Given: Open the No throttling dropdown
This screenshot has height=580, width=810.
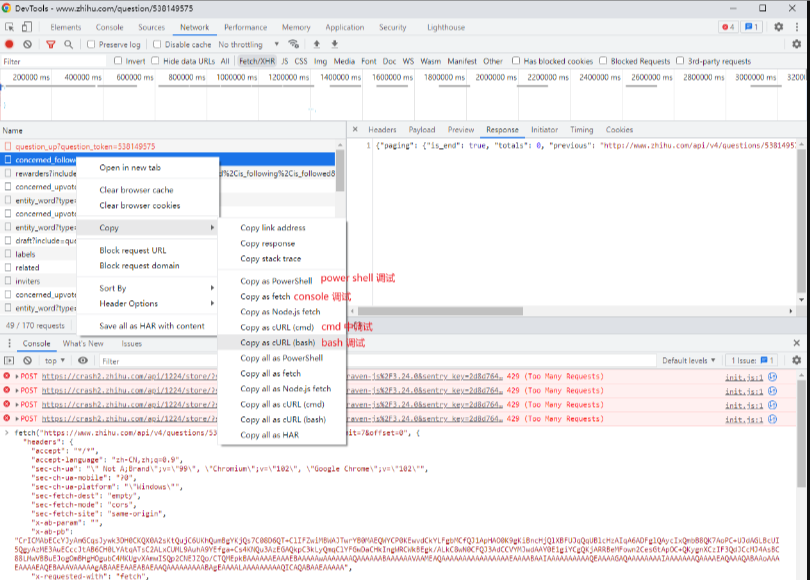Looking at the screenshot, I should pyautogui.click(x=248, y=44).
